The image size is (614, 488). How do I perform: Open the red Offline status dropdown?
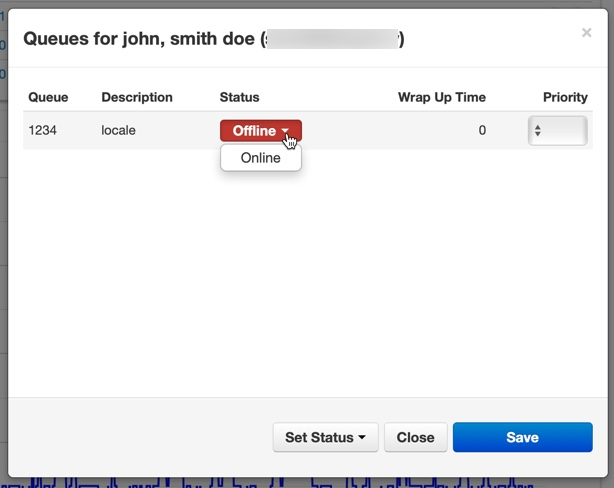261,130
